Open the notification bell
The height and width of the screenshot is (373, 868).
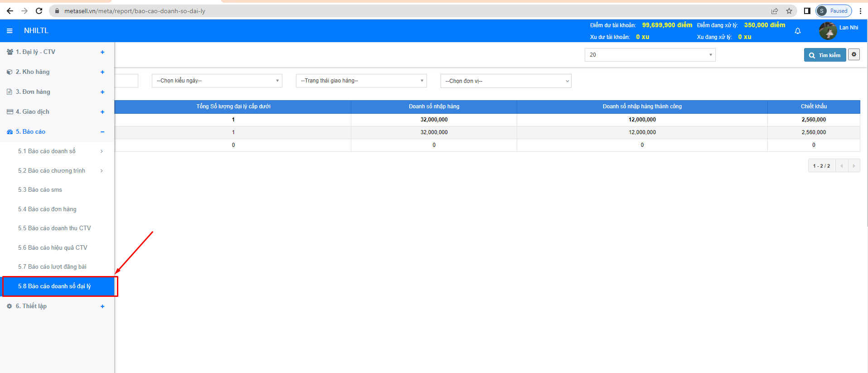pos(798,31)
